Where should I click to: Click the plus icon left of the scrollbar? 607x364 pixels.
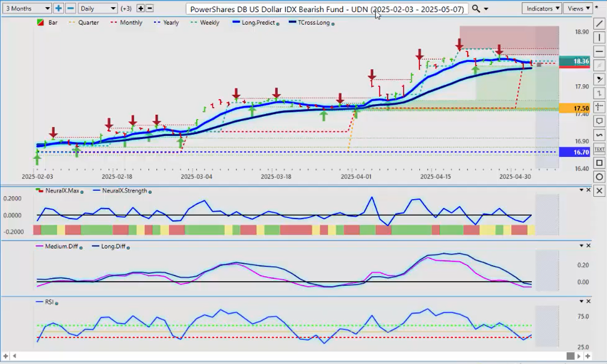tap(5, 356)
